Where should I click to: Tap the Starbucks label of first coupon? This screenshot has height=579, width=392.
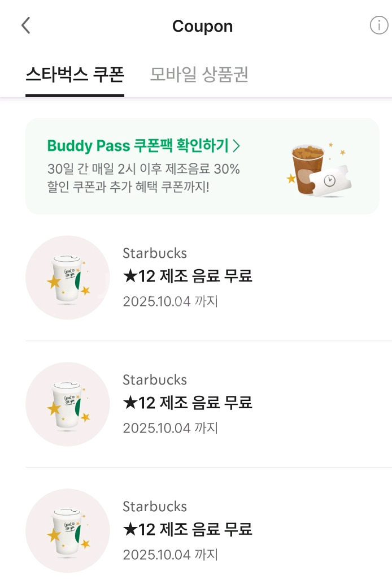(155, 253)
